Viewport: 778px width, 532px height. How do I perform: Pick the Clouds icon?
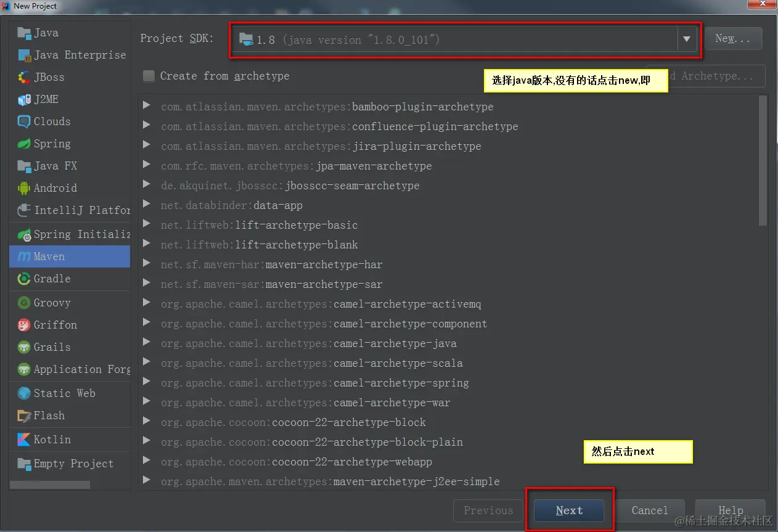tap(24, 121)
